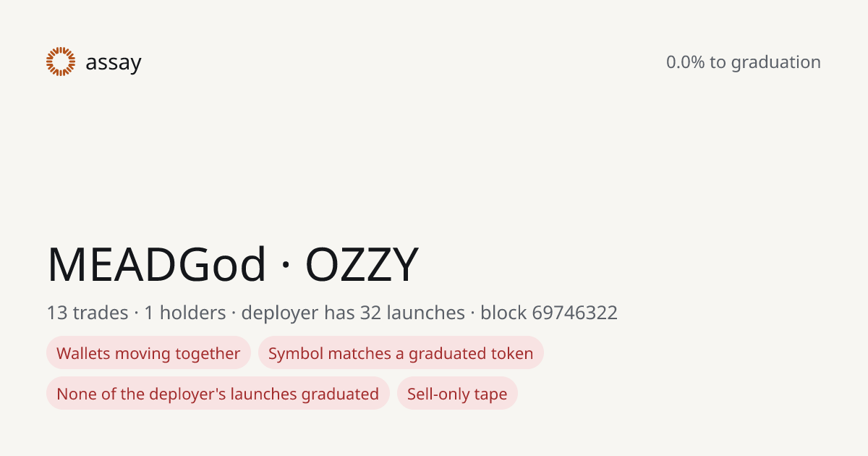Click the dot separator after '13 trades'
The image size is (868, 456).
coord(136,313)
